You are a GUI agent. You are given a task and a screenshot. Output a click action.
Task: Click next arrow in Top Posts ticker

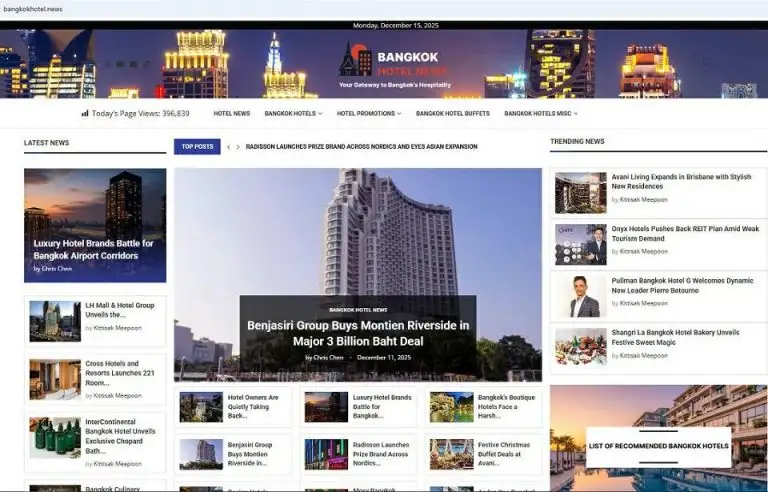coord(238,147)
